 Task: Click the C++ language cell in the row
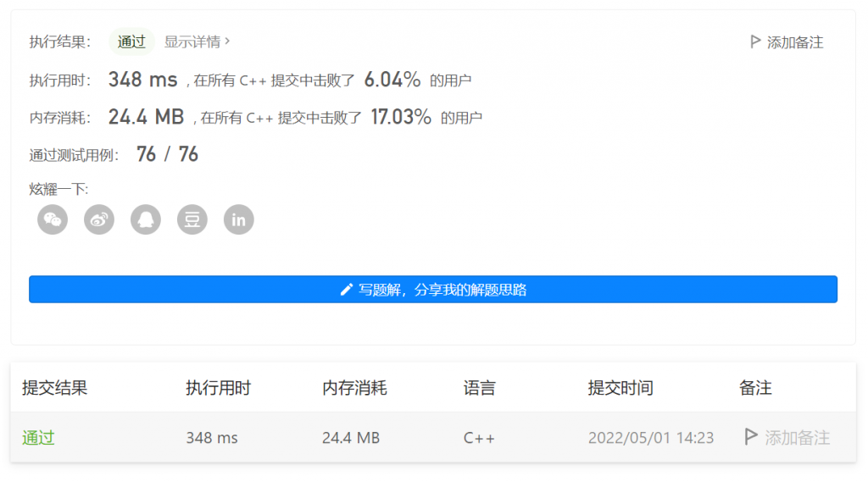coord(479,438)
